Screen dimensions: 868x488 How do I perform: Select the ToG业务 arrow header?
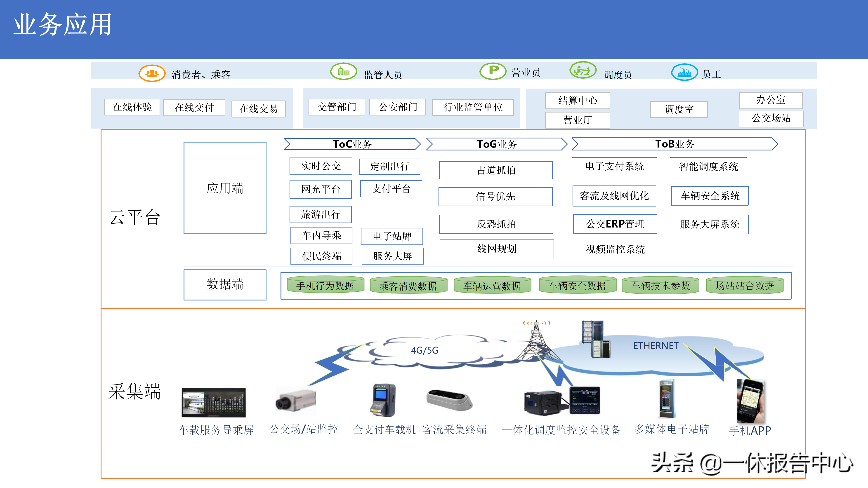point(497,144)
